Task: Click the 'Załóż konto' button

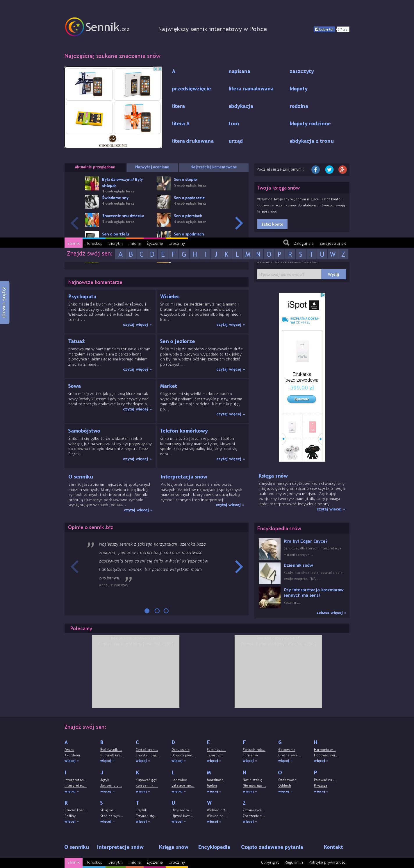Action: (272, 224)
